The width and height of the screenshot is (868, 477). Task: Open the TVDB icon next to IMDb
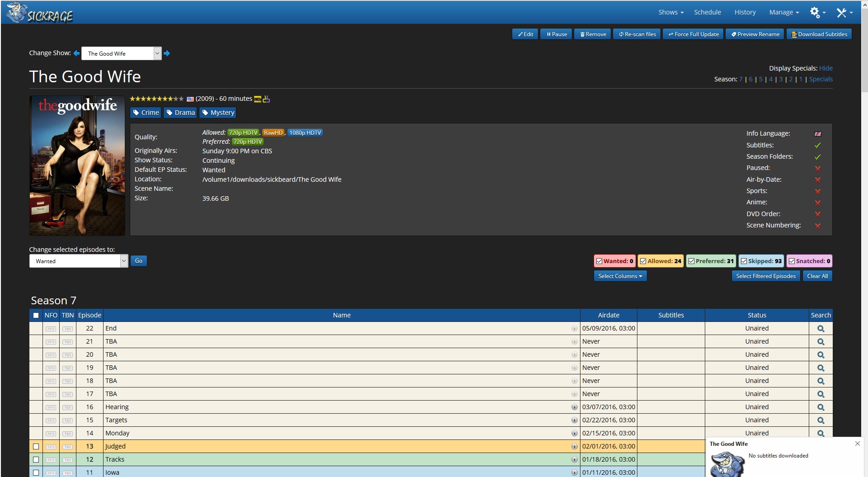(266, 99)
